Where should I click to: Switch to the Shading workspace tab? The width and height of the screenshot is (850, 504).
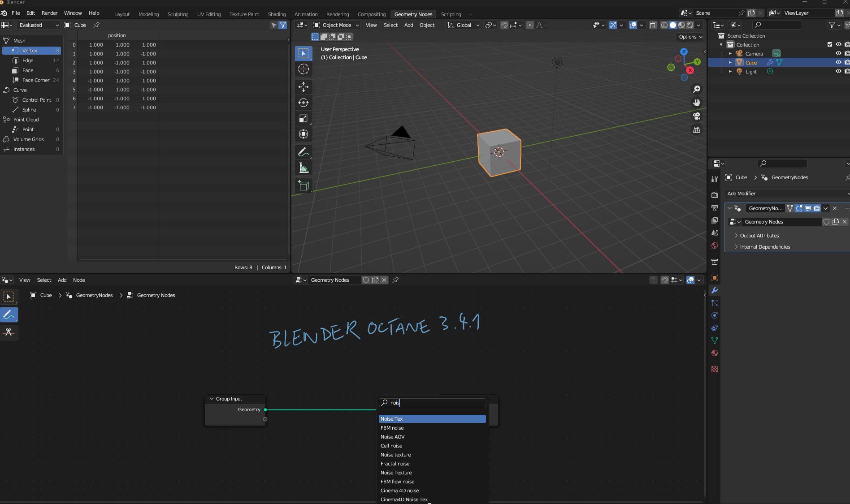277,14
